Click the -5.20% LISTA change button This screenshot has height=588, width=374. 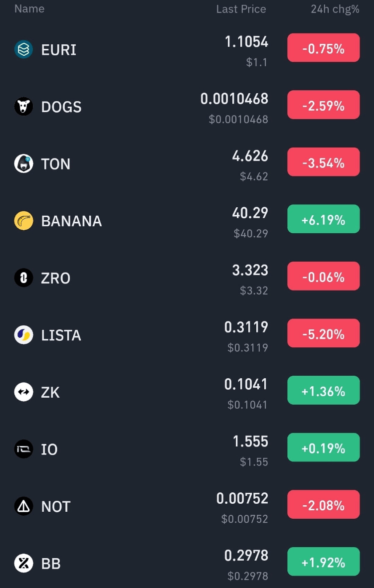pos(323,333)
